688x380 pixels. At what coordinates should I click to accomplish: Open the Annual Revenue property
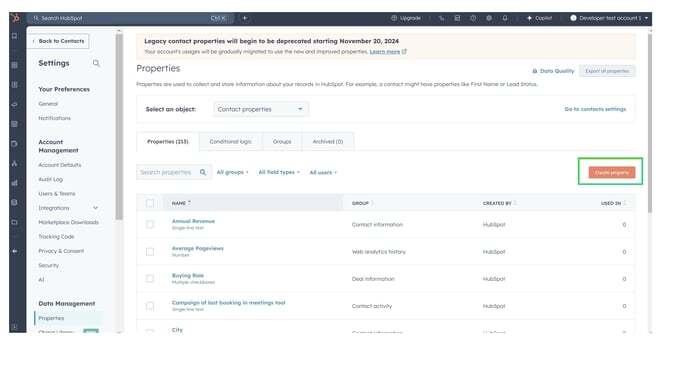(x=194, y=221)
